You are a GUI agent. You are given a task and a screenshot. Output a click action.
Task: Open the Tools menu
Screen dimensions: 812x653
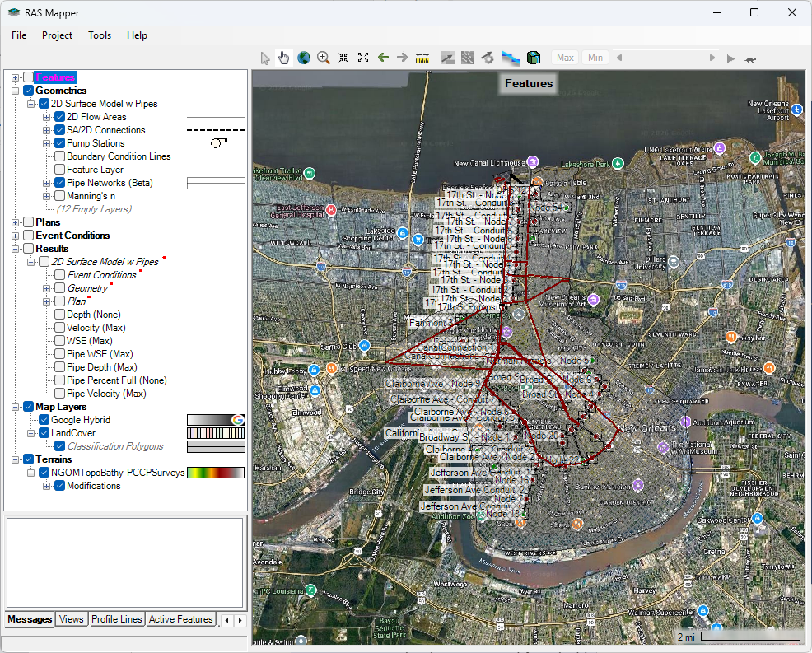[100, 35]
